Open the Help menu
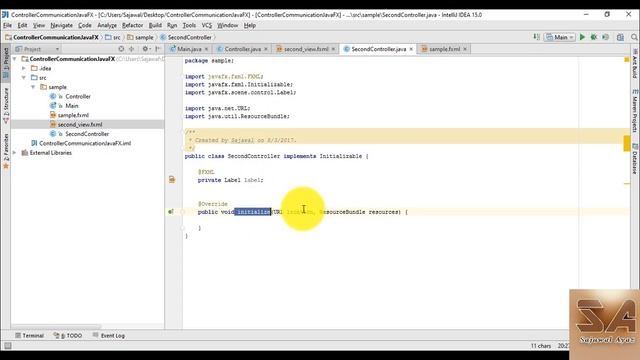 [x=250, y=25]
